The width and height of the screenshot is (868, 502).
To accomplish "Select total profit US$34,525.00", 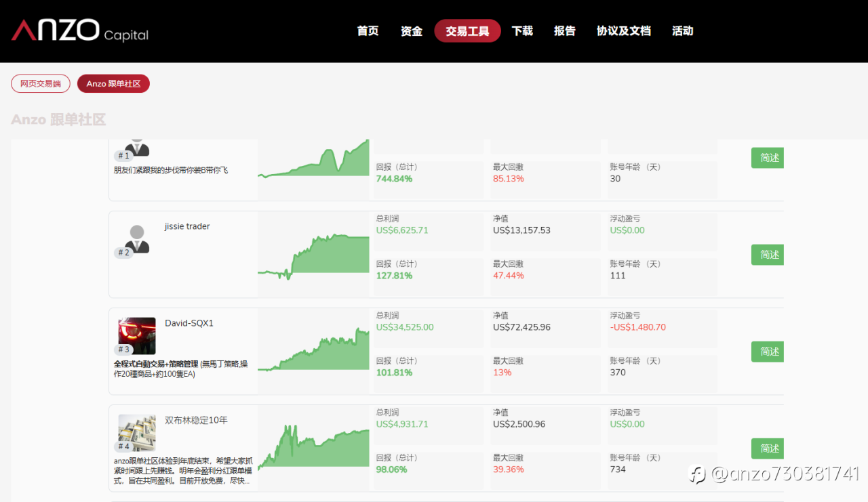I will pos(405,327).
